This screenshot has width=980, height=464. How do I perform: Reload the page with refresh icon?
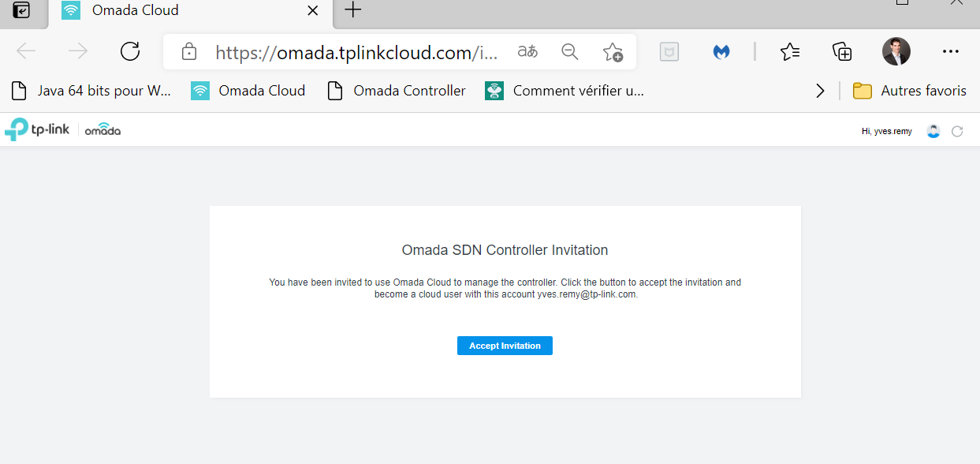coord(130,52)
